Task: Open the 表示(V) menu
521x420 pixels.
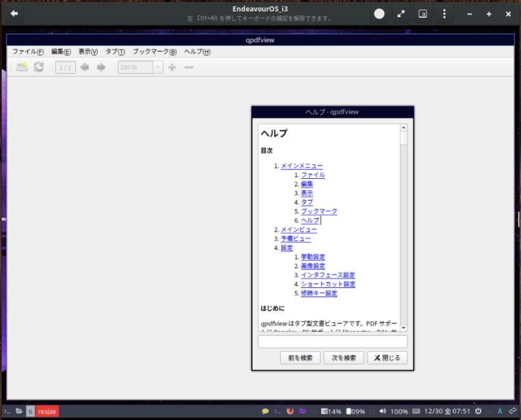Action: 88,51
